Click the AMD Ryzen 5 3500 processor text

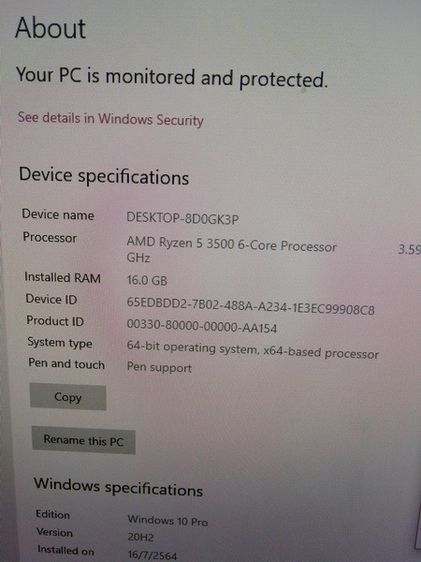[231, 245]
